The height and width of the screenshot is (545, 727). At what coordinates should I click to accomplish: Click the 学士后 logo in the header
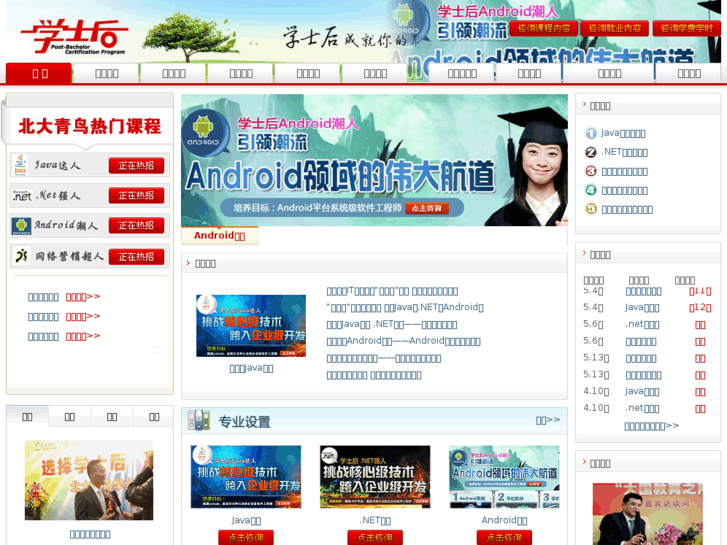pyautogui.click(x=74, y=37)
